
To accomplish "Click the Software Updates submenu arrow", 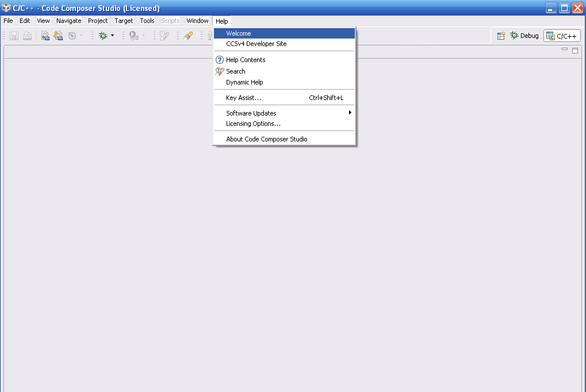I will (x=350, y=113).
